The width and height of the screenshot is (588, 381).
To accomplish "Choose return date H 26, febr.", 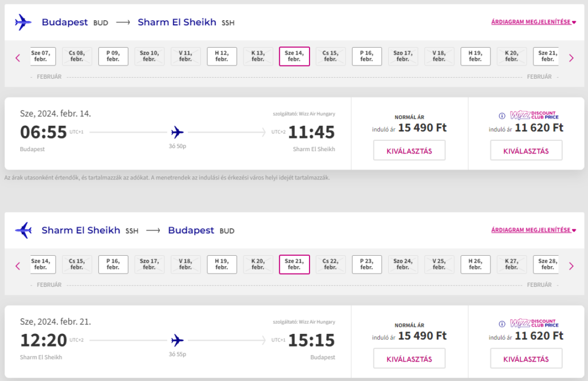I will (475, 264).
